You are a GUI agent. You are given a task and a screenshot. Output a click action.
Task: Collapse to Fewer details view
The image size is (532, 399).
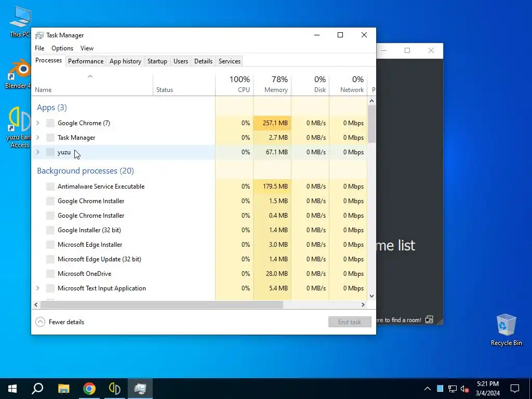(60, 322)
